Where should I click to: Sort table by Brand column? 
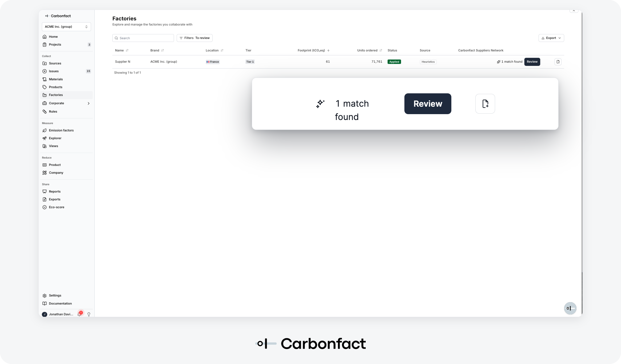[157, 50]
